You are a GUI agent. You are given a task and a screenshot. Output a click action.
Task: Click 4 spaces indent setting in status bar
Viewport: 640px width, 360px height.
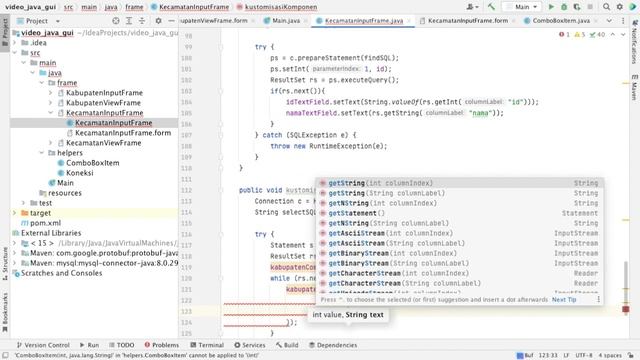coord(610,356)
